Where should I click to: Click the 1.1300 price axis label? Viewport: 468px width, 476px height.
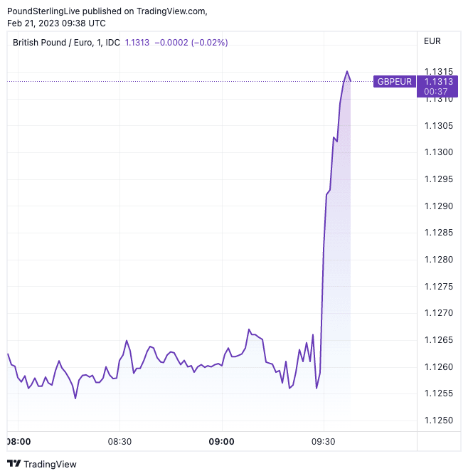(438, 152)
